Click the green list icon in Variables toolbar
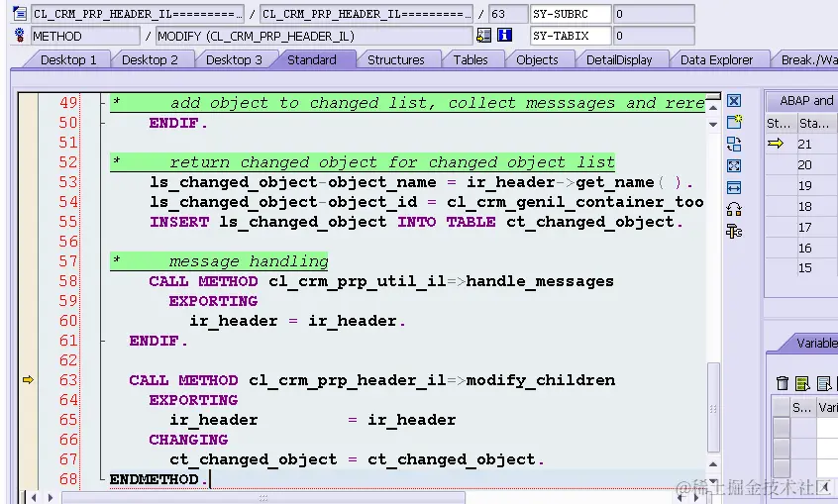Viewport: 838px width, 504px height. pos(802,383)
